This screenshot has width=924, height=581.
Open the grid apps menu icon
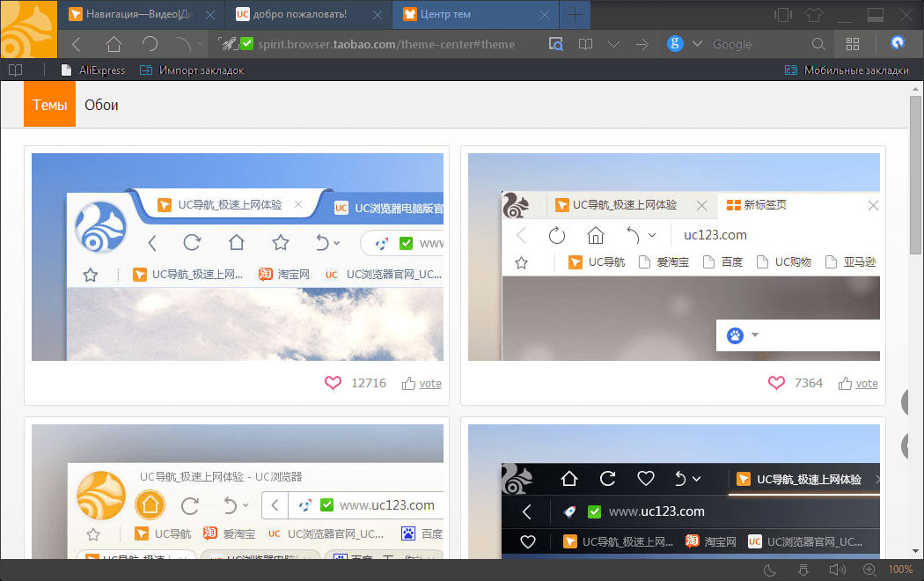[x=853, y=44]
